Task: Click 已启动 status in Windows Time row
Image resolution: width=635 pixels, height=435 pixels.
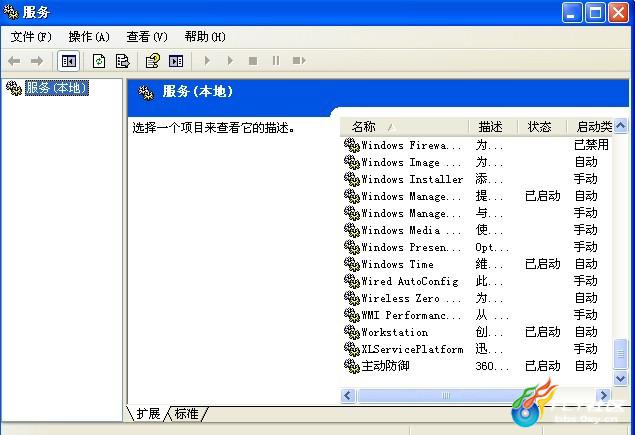Action: coord(543,264)
